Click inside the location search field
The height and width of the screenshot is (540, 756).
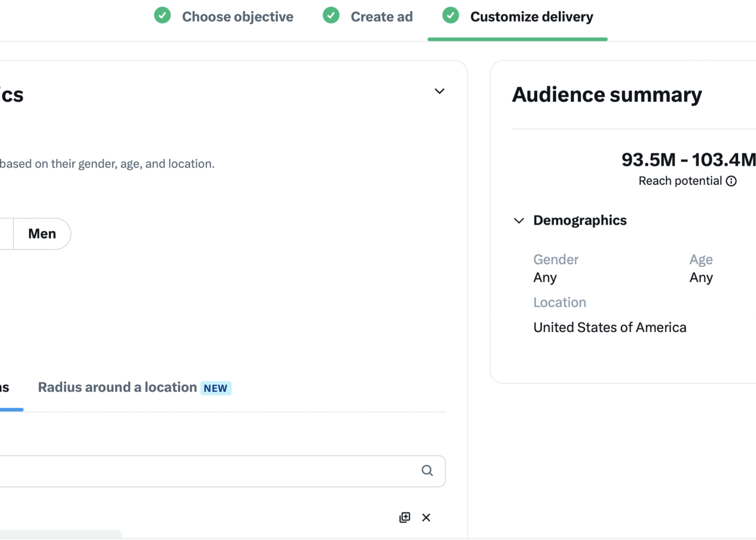(x=205, y=471)
